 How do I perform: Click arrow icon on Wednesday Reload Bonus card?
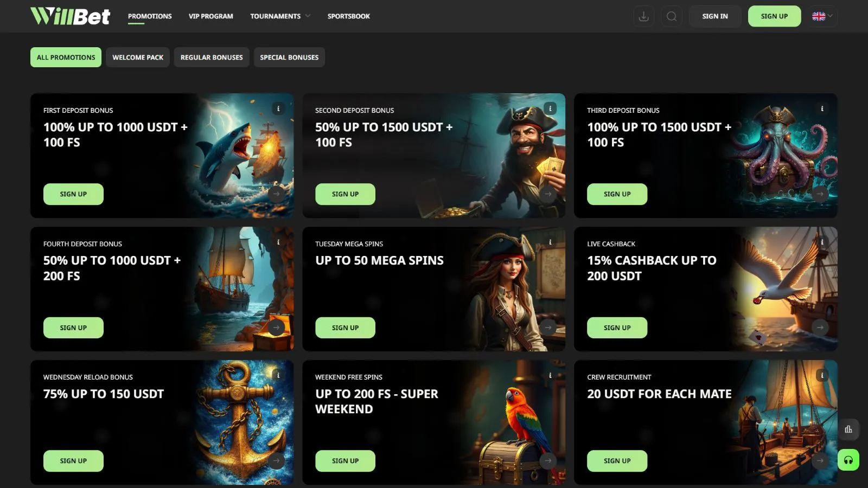(277, 461)
